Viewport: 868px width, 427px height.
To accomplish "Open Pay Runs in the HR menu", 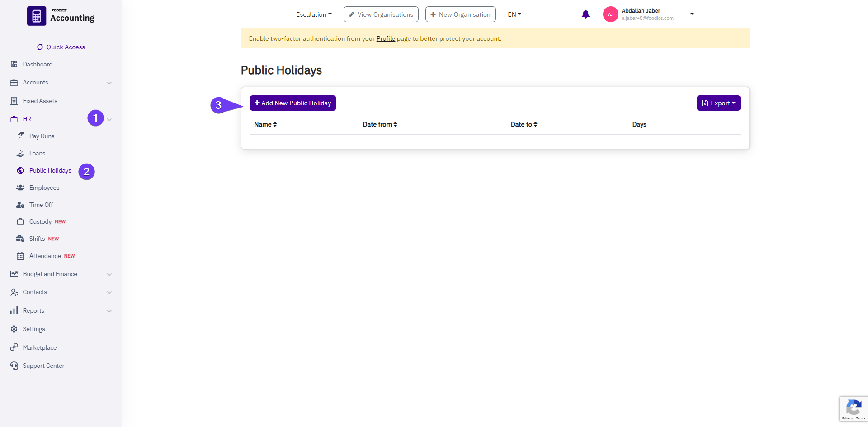I will (42, 136).
